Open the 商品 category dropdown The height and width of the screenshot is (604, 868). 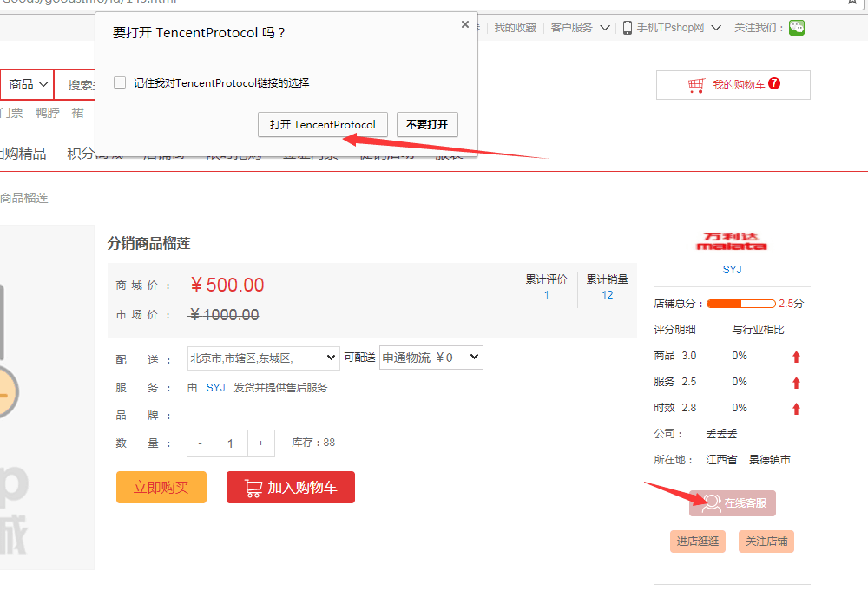pyautogui.click(x=26, y=83)
